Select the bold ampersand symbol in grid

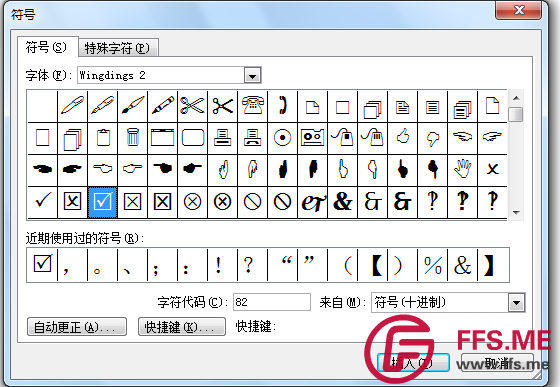[x=342, y=202]
